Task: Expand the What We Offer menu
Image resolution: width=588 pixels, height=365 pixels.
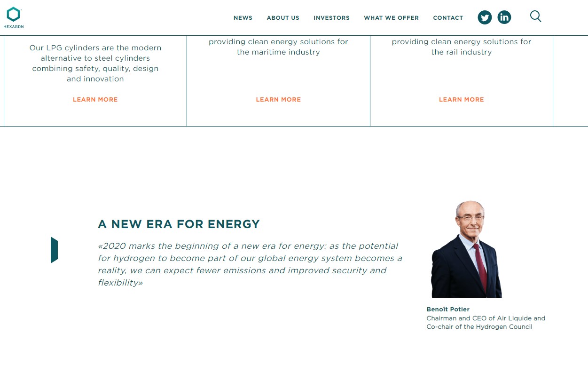Action: point(391,18)
